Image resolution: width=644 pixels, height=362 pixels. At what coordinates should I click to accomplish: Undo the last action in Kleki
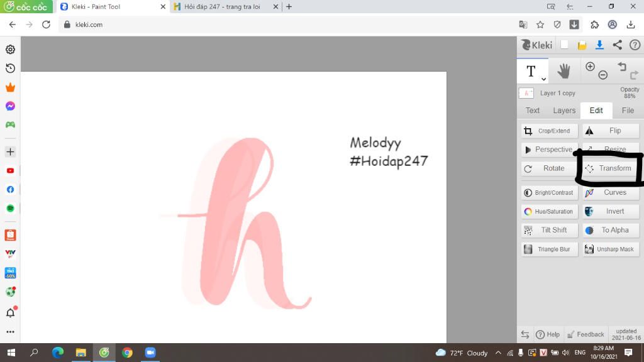pos(622,67)
